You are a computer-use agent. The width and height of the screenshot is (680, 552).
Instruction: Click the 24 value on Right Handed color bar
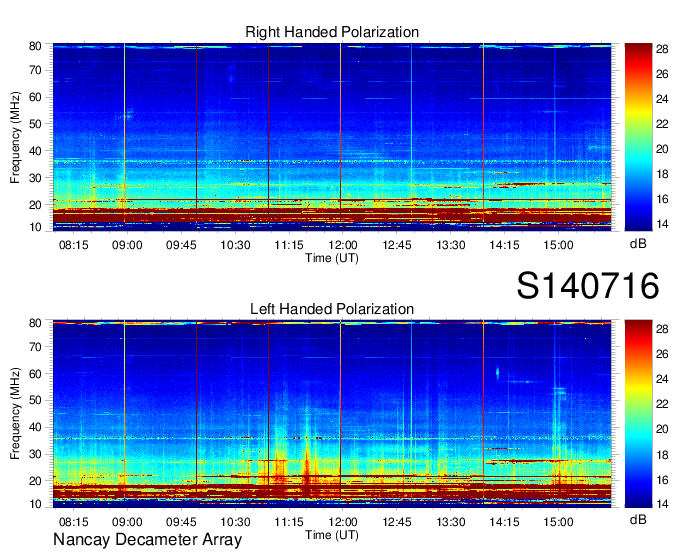click(x=662, y=99)
